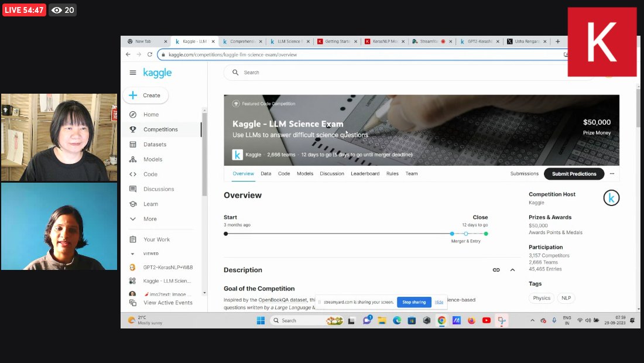Image resolution: width=644 pixels, height=363 pixels.
Task: Open Chrome from the taskbar
Action: point(441,321)
